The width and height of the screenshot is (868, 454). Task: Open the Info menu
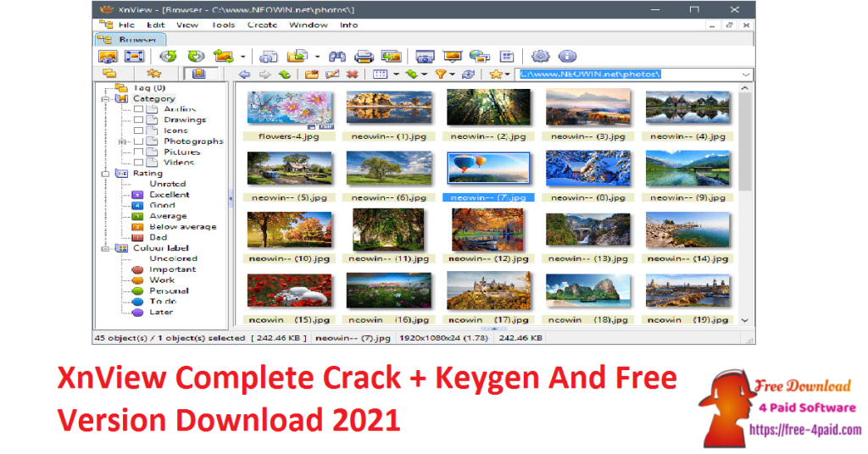click(x=348, y=25)
